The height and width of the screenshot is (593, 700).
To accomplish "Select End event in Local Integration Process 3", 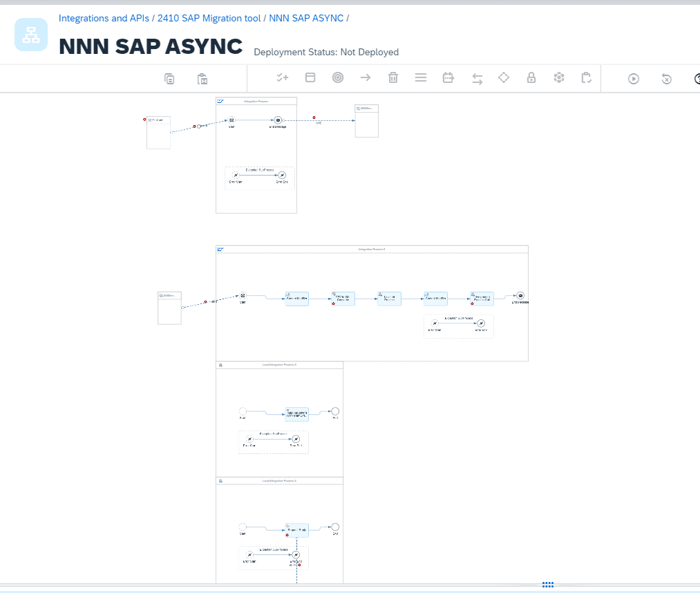I will 335,411.
